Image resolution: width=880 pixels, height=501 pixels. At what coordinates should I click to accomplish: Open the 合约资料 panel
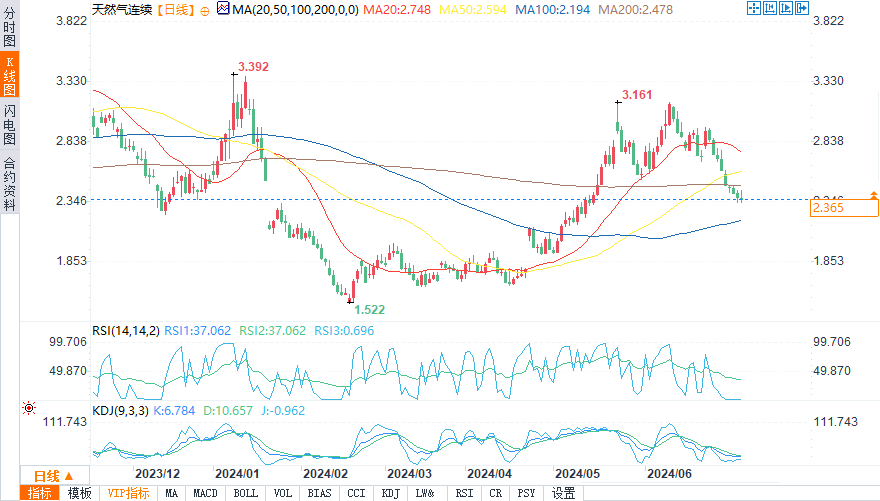coord(9,183)
